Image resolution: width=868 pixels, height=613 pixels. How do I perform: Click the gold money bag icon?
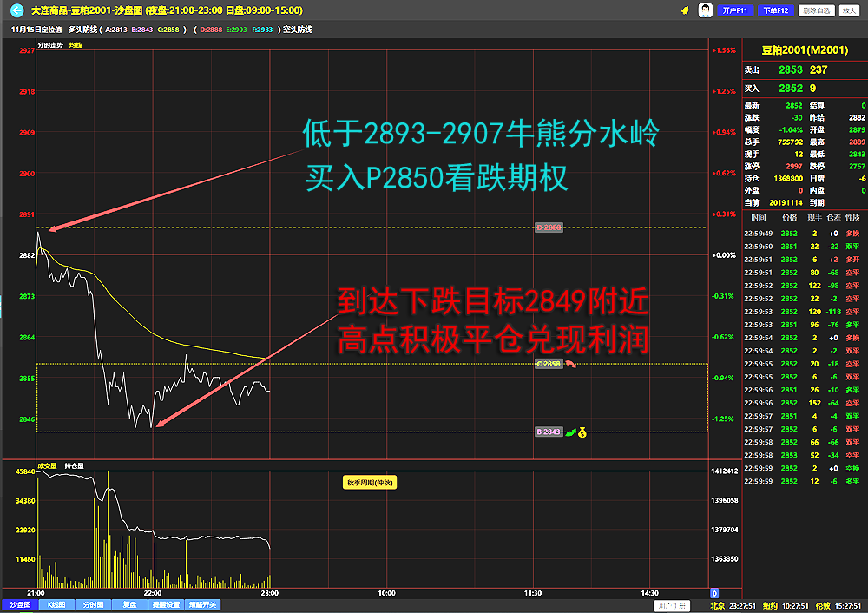582,431
